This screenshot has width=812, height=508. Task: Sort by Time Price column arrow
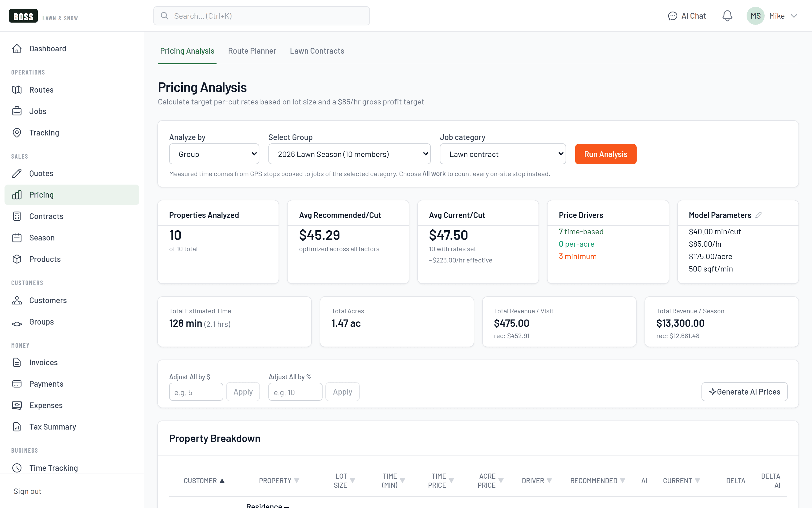tap(451, 481)
